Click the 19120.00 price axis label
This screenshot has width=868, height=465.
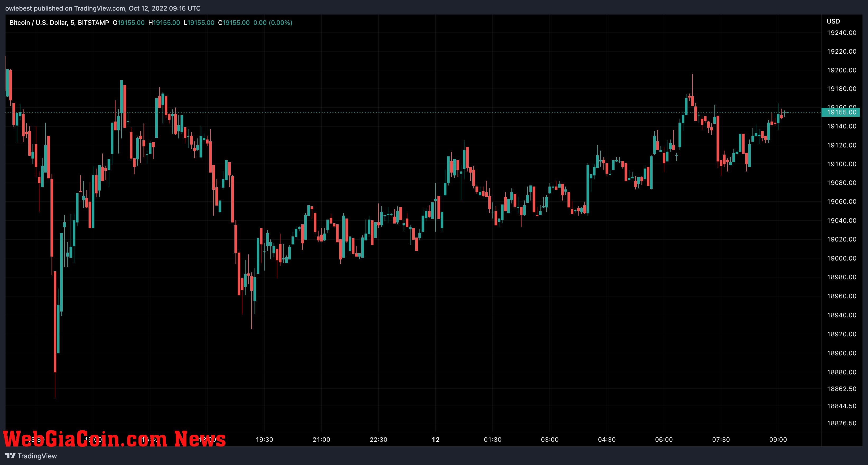tap(841, 145)
